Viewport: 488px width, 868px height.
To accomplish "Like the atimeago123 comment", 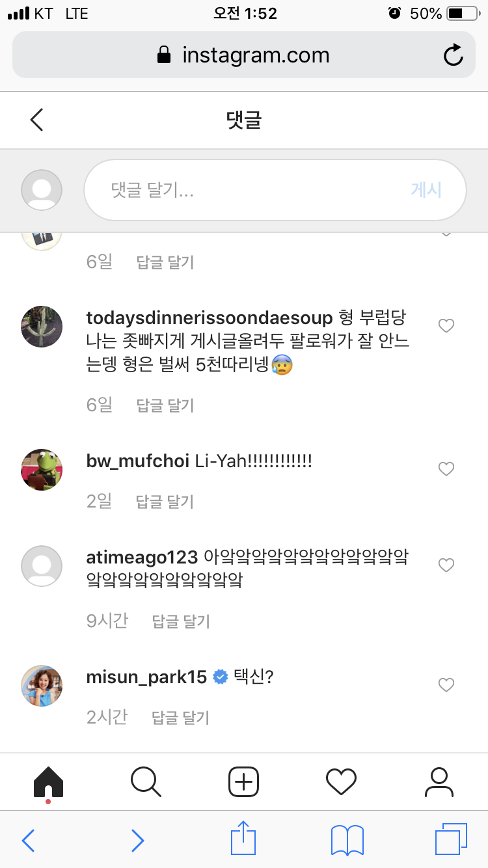I will click(446, 565).
